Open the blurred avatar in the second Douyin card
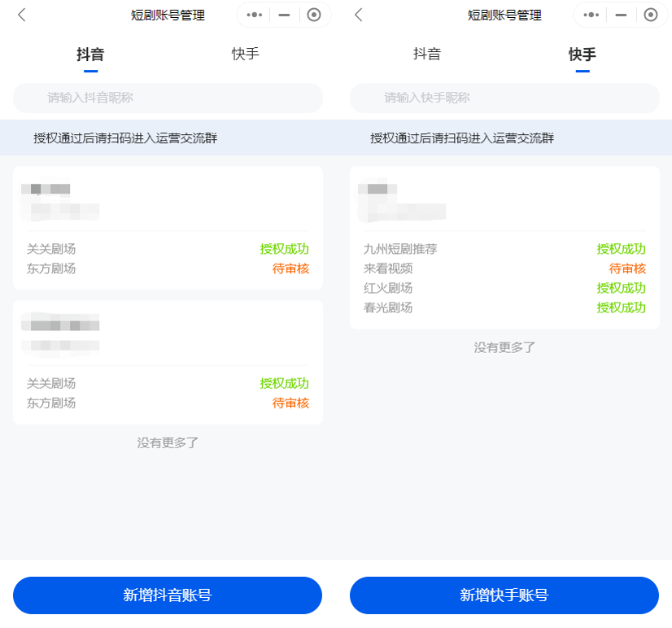 coord(60,335)
